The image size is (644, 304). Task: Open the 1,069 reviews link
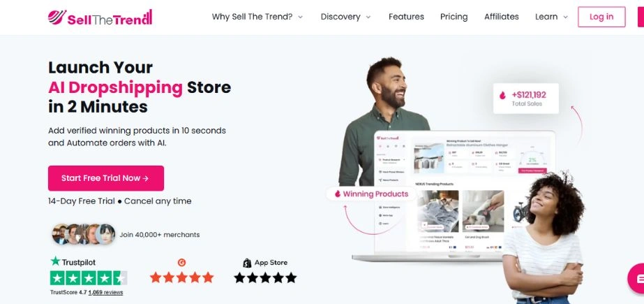pyautogui.click(x=105, y=293)
